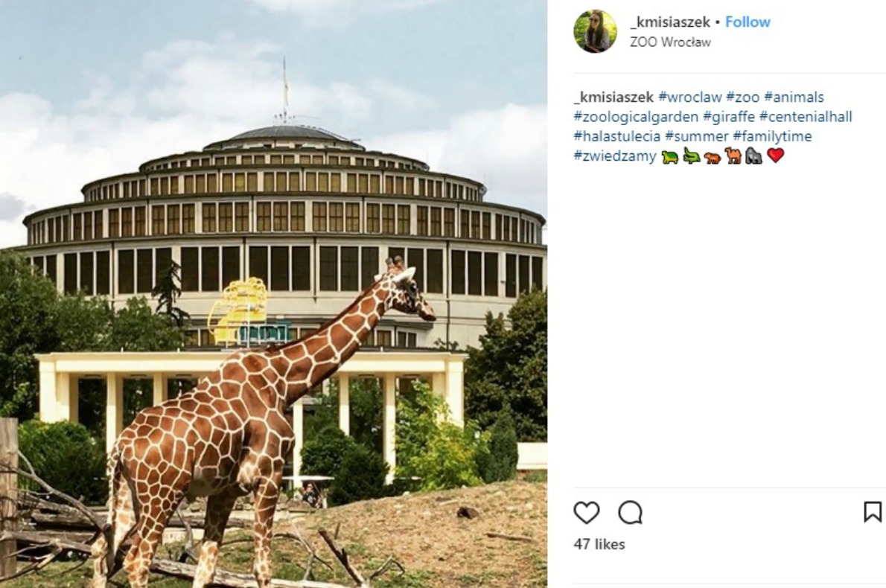Image resolution: width=886 pixels, height=588 pixels.
Task: Open the #zwiedzamy hashtag
Action: point(615,156)
